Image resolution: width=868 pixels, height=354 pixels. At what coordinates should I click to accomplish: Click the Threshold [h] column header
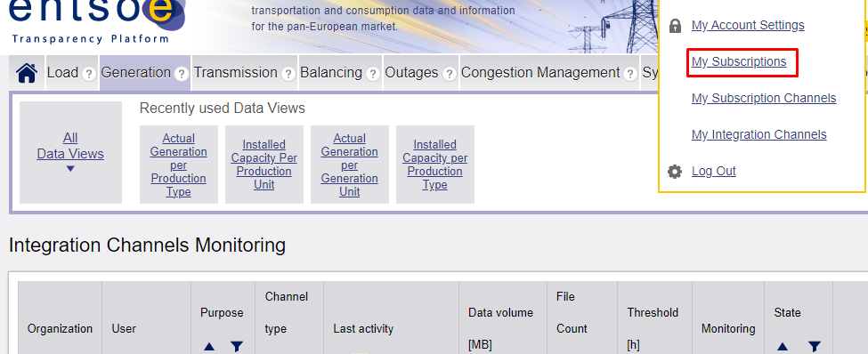pos(653,328)
